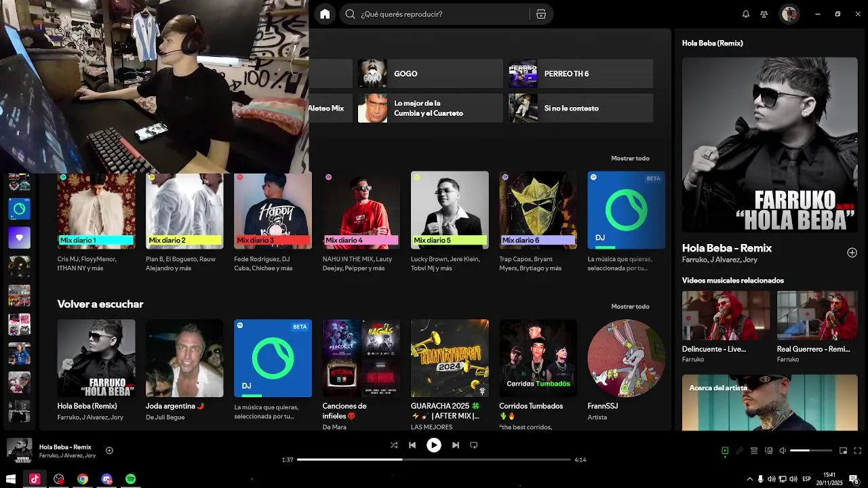Click 'Hola Beba - Remix' title in right panel
Screen dimensions: 868x488
point(727,248)
